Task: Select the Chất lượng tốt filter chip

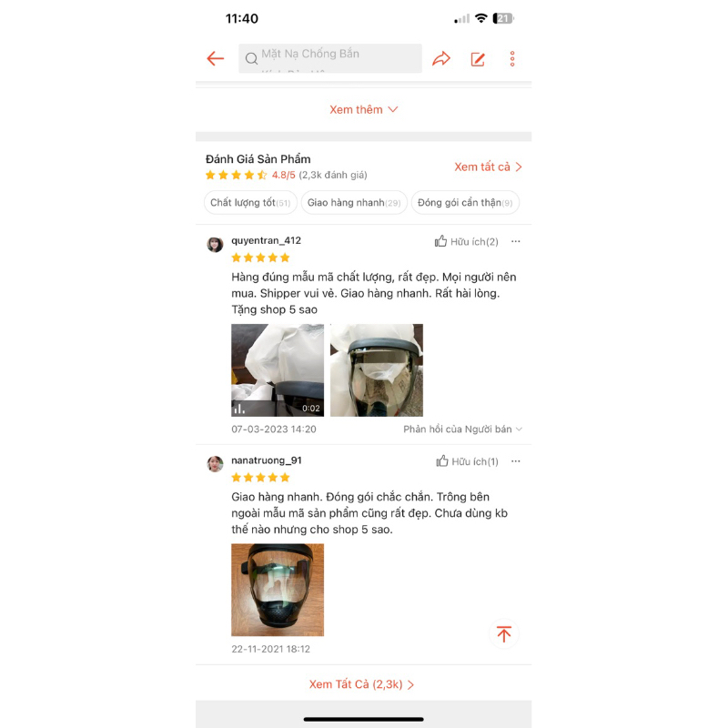Action: [x=250, y=202]
